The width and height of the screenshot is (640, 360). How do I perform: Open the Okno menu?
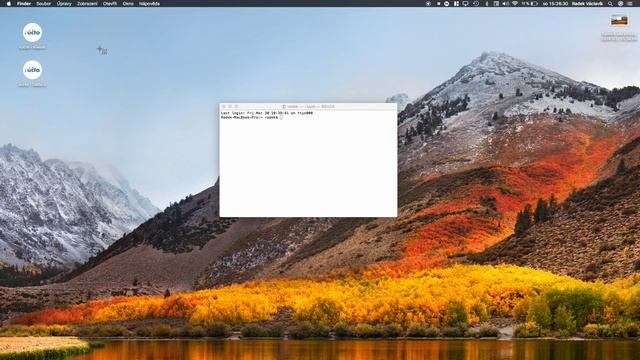pyautogui.click(x=128, y=4)
